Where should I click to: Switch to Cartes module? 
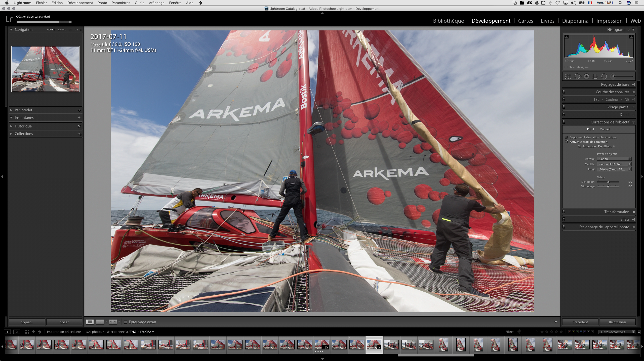pos(526,21)
